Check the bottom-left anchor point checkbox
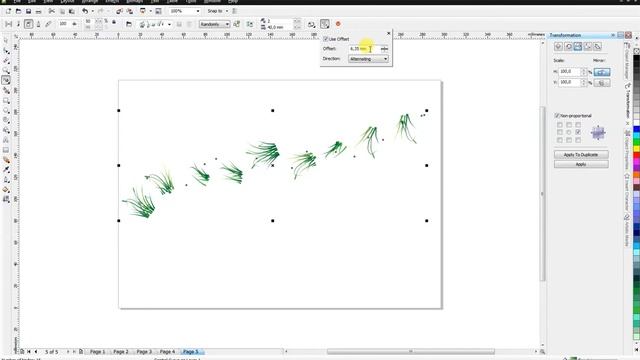 point(560,140)
